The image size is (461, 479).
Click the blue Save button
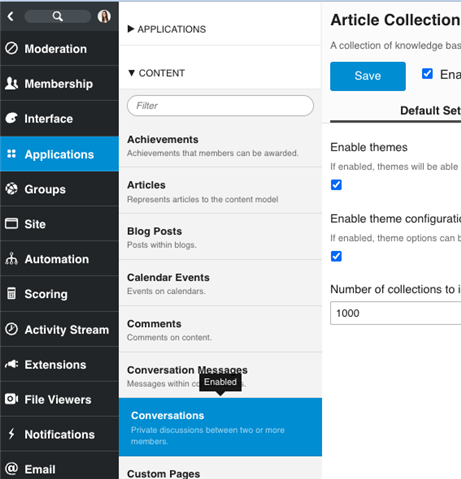[368, 76]
